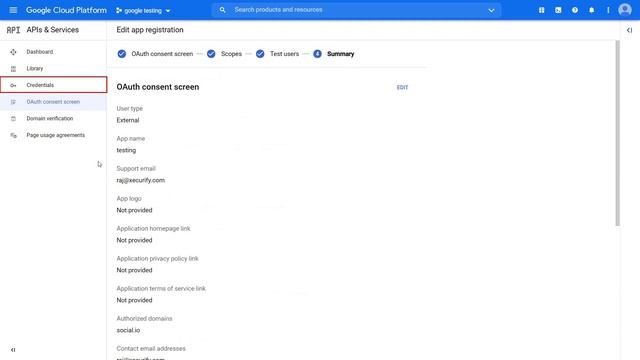Open Credentials in the sidebar
The image size is (640, 360).
point(53,85)
